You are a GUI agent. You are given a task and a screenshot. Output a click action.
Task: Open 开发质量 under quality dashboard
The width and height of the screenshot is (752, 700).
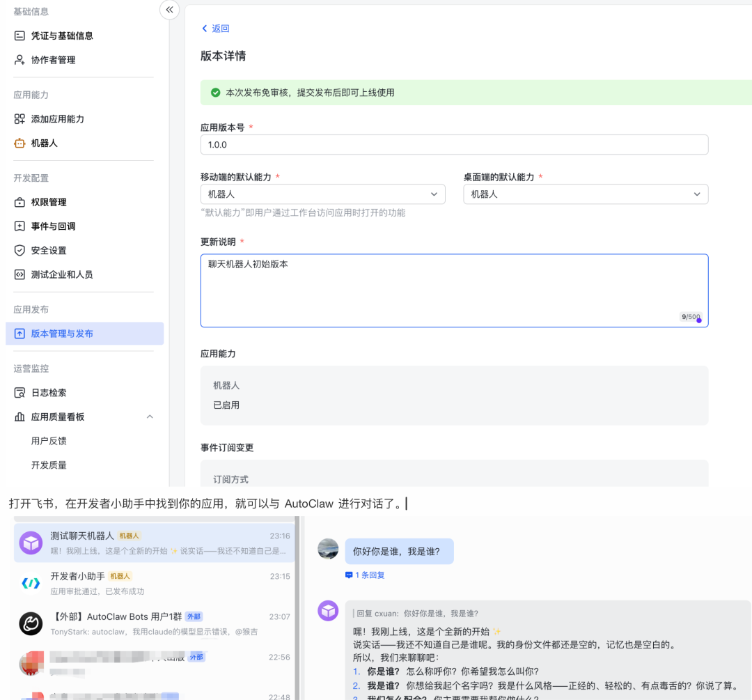click(x=49, y=465)
